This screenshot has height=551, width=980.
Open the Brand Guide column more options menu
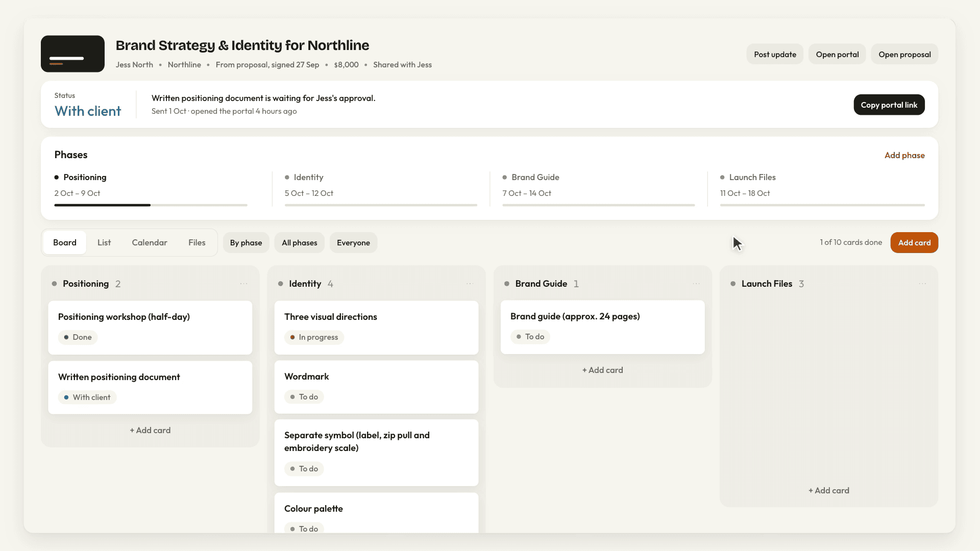click(x=696, y=284)
